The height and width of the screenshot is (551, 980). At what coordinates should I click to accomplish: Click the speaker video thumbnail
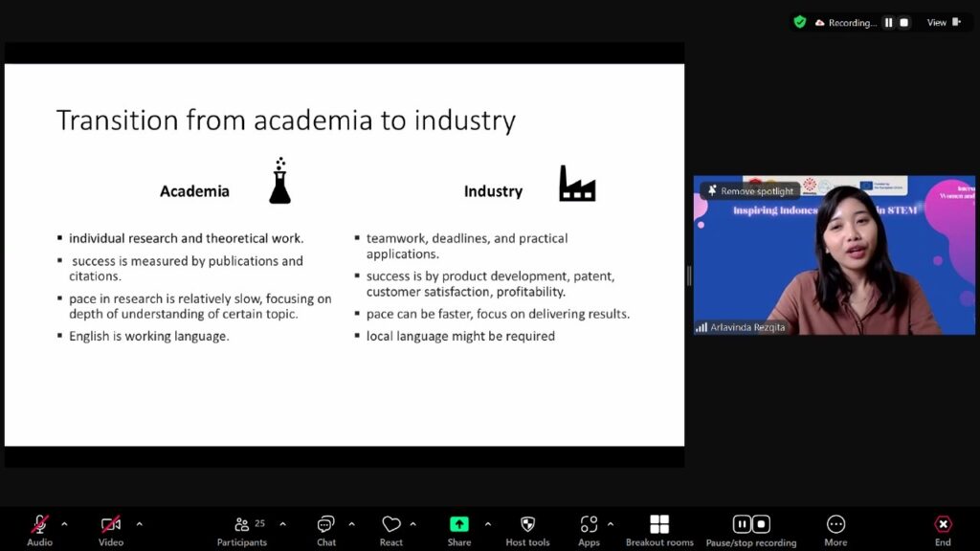[835, 254]
